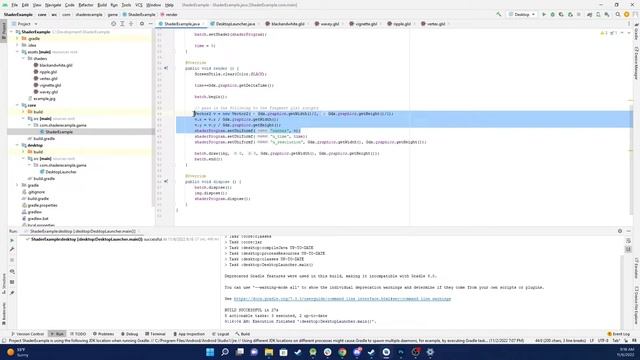Image resolution: width=640 pixels, height=360 pixels.
Task: Open Windows taskbar Search
Action: coord(225,352)
